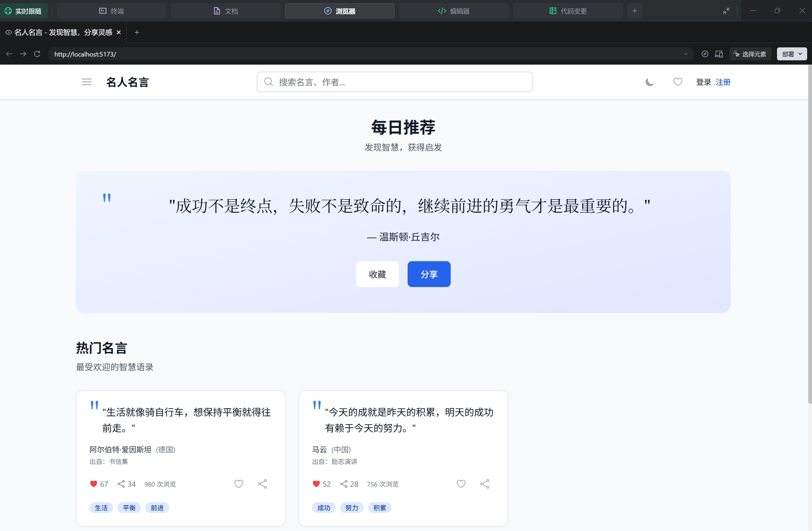Click the compass icon next to the address bar
This screenshot has height=531, width=812.
point(705,54)
